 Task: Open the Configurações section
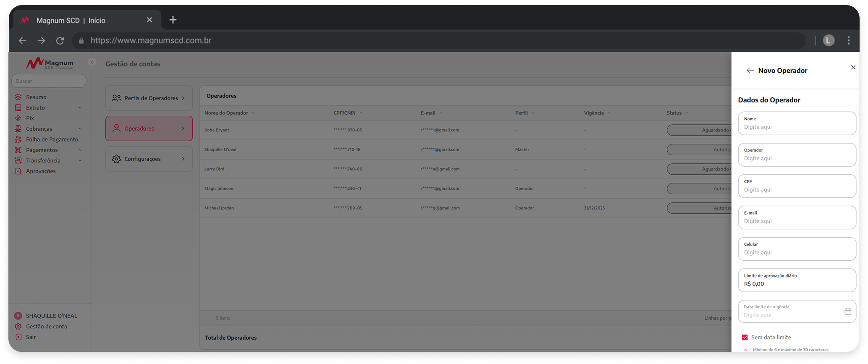click(149, 159)
